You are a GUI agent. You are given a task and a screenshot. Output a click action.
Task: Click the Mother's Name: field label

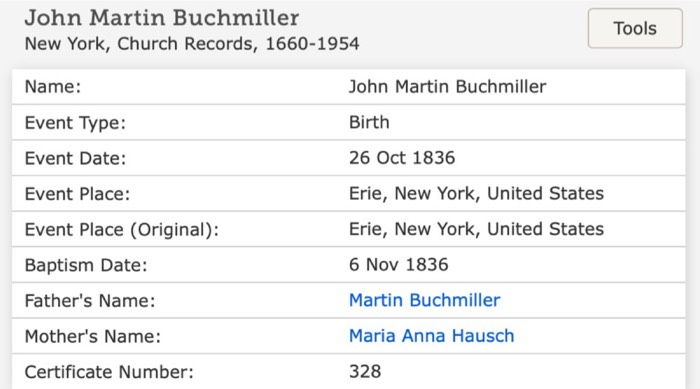[x=92, y=336]
